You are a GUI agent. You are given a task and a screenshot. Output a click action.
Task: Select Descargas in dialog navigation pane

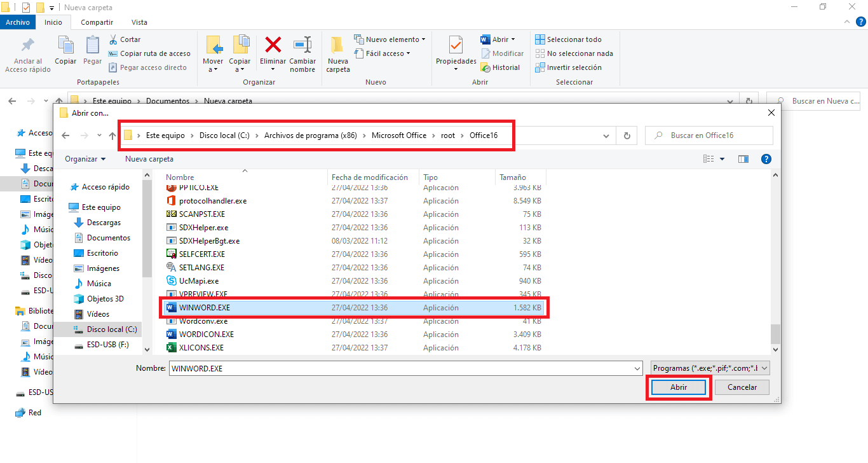point(104,223)
